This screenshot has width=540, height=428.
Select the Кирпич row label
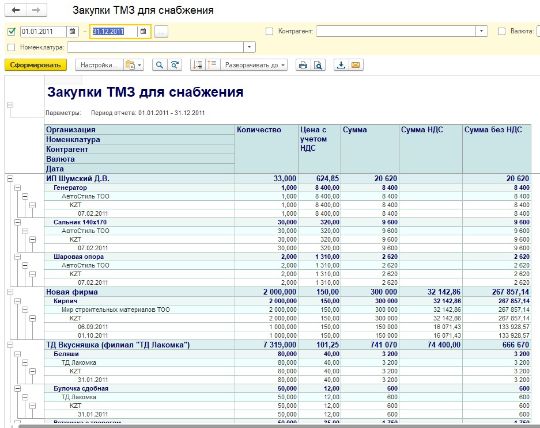(65, 301)
